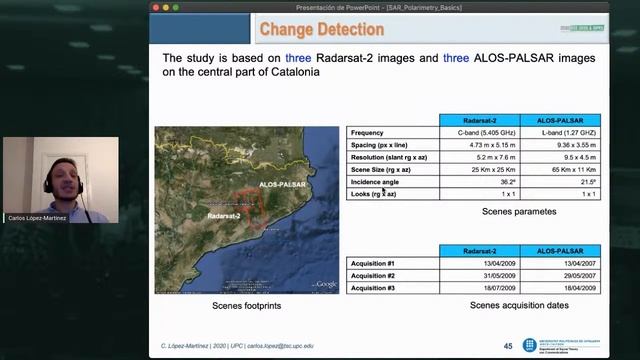The image size is (640, 360).
Task: Click the '18/07/2009' date cell
Action: tap(480, 288)
